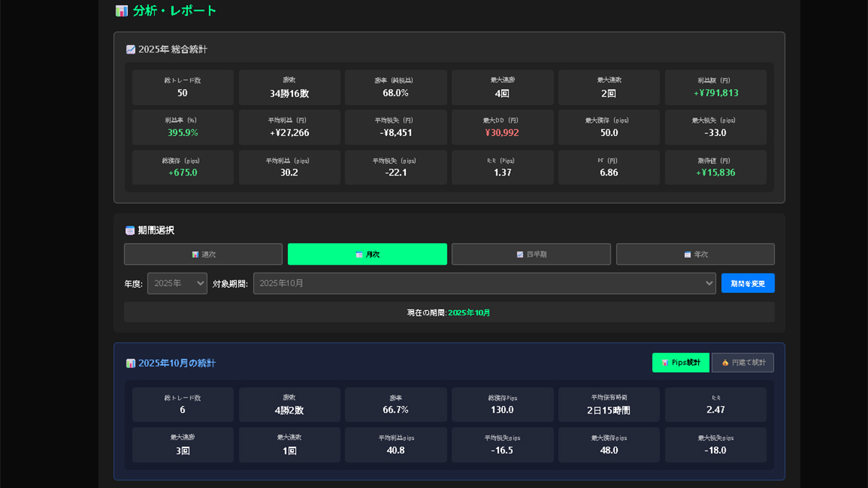
Task: Click the yearly 最大獲得 value 50.0
Action: [609, 133]
